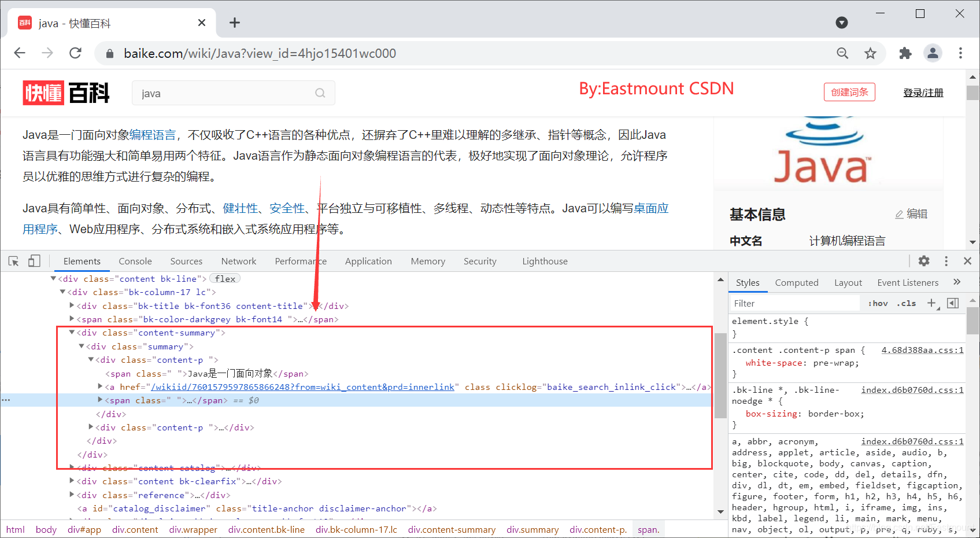The width and height of the screenshot is (980, 538).
Task: Follow the 安全性 link
Action: click(x=287, y=208)
